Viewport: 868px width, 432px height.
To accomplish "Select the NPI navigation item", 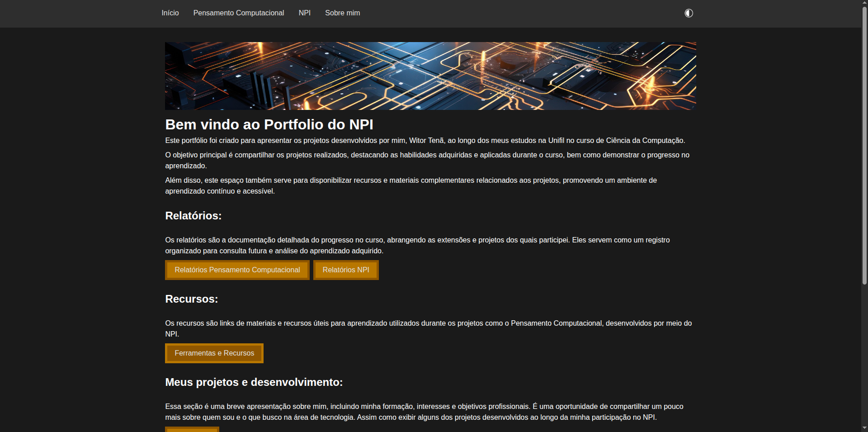I will coord(304,13).
